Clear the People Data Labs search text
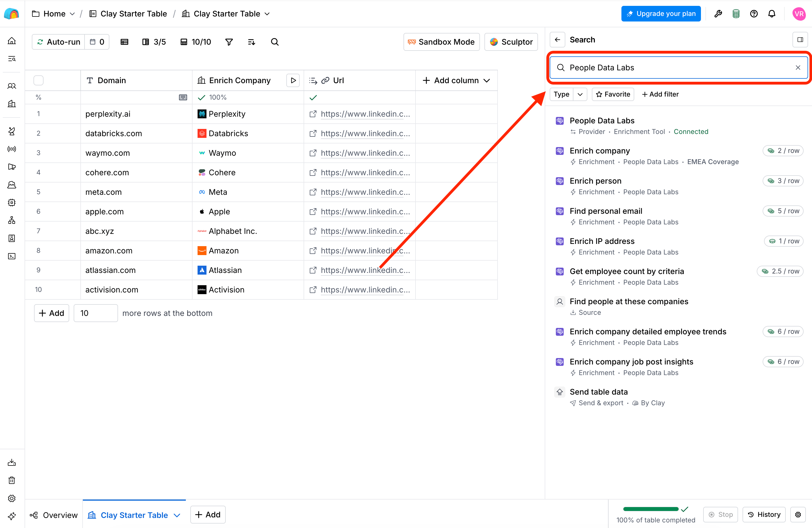The width and height of the screenshot is (812, 528). point(798,68)
